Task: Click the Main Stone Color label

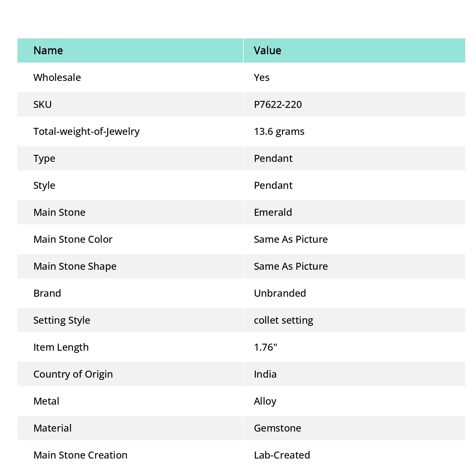Action: click(x=73, y=239)
